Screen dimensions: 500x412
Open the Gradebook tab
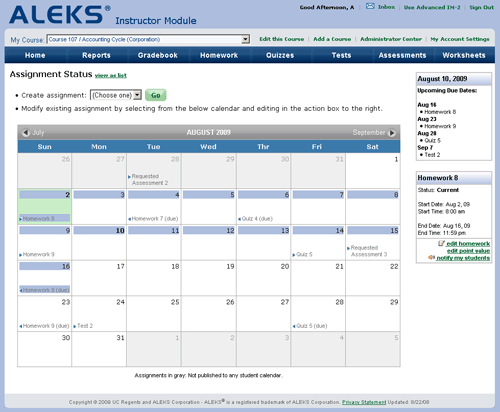click(x=158, y=55)
